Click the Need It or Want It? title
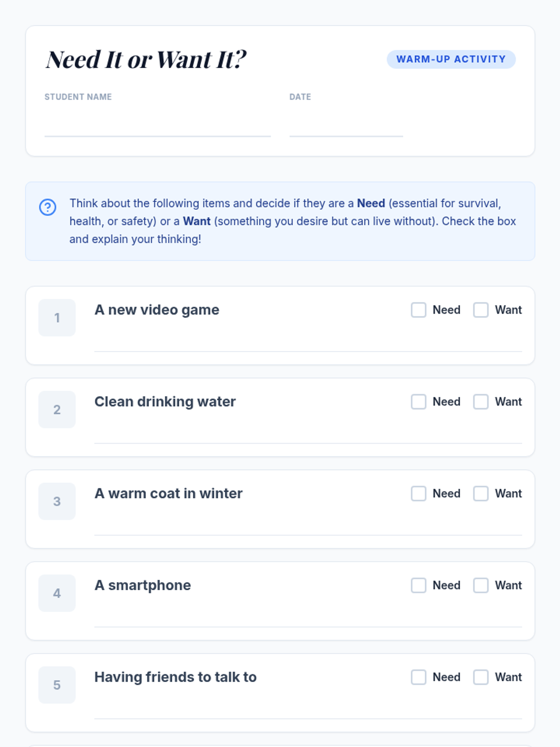The height and width of the screenshot is (747, 560). click(x=146, y=60)
